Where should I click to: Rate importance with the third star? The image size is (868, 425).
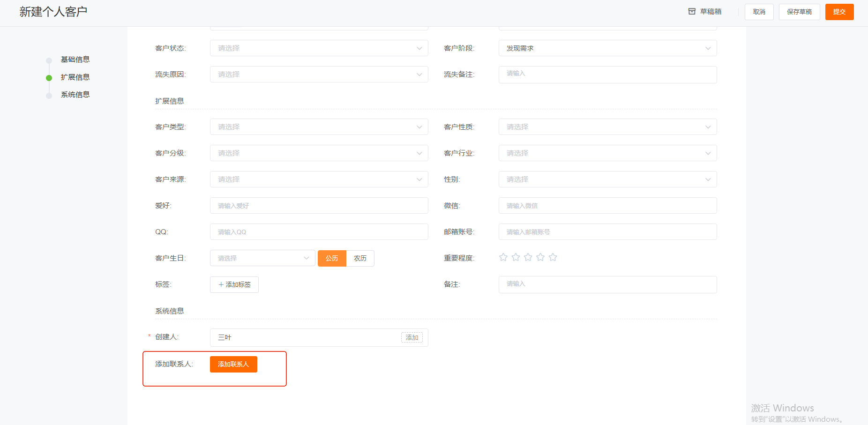pos(528,257)
